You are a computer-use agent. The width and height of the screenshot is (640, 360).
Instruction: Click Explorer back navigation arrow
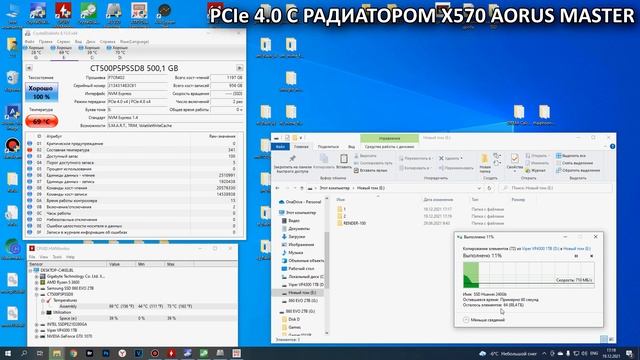278,188
